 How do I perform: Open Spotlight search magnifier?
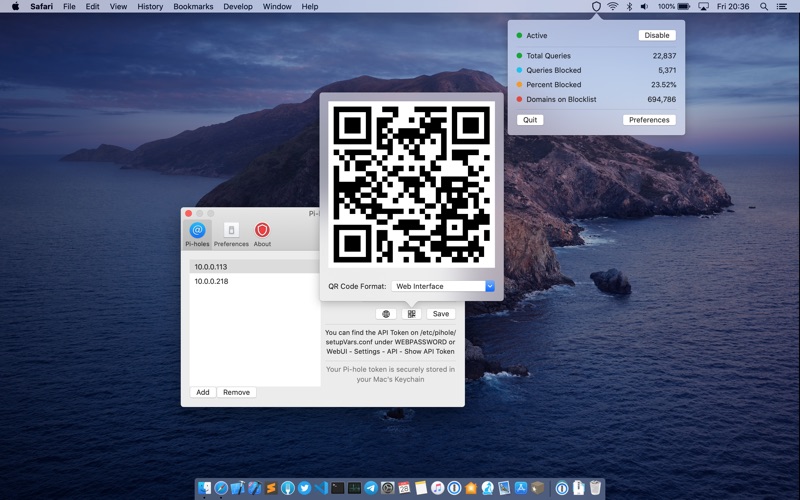click(764, 7)
